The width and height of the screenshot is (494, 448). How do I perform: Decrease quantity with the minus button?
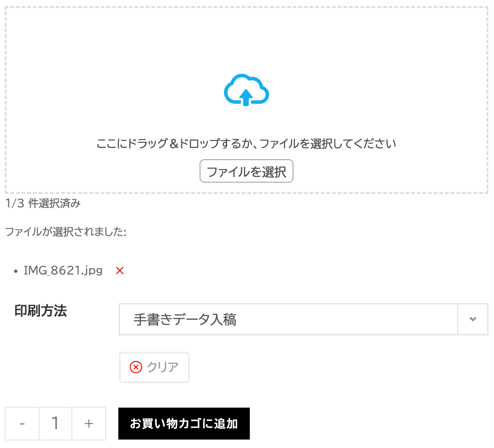pos(22,424)
